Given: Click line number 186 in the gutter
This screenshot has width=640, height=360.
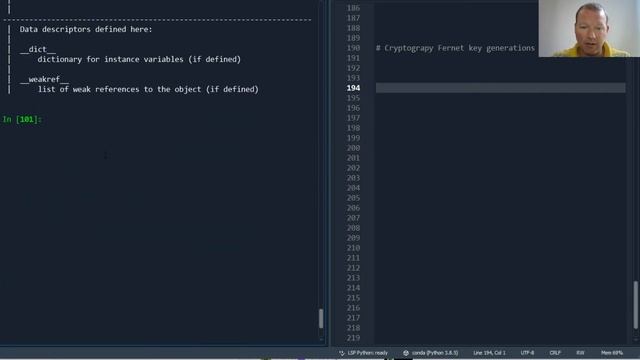Looking at the screenshot, I should click(x=353, y=8).
